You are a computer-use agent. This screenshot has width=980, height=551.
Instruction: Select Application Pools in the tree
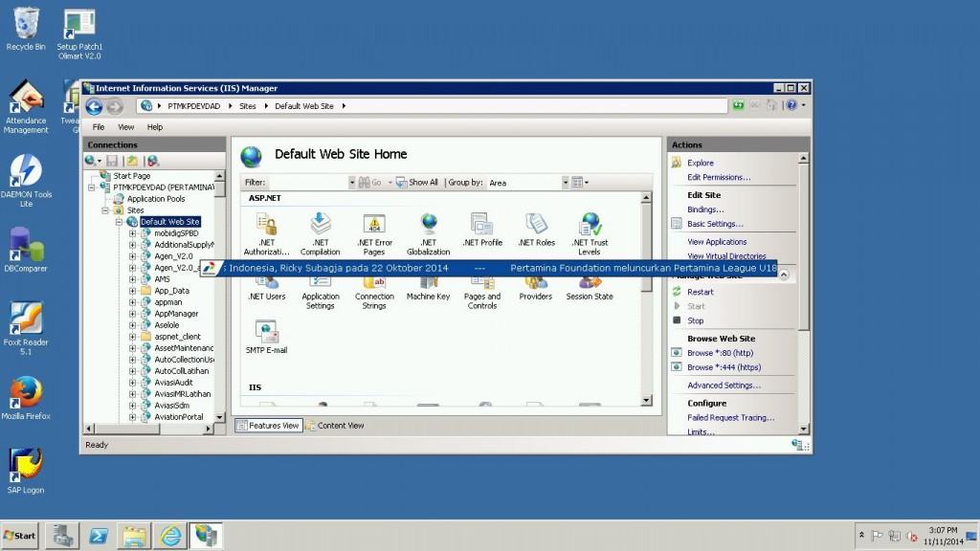point(155,199)
